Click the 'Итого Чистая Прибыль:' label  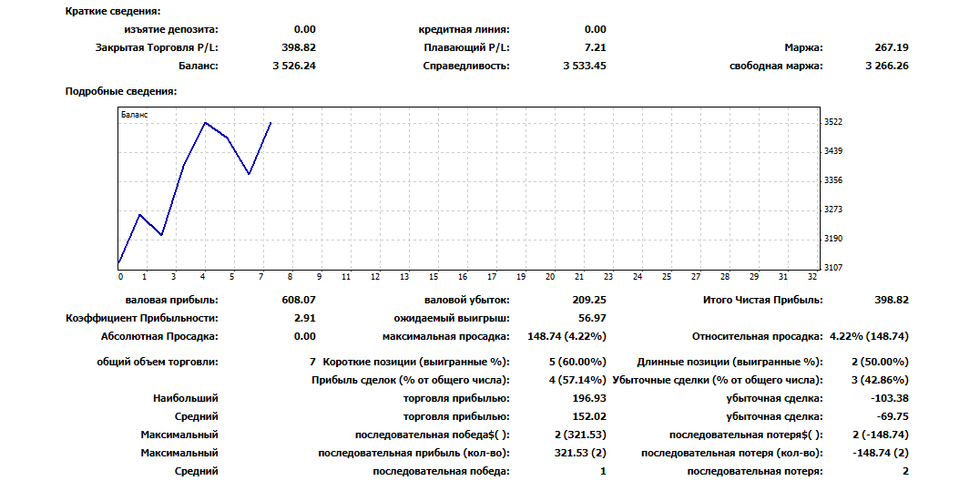click(x=762, y=301)
